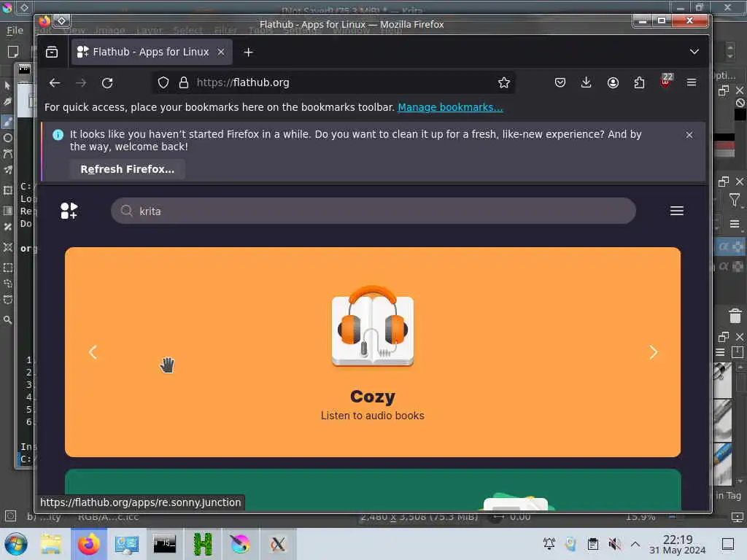747x560 pixels.
Task: Select Krita's gradient tool
Action: tap(7, 211)
